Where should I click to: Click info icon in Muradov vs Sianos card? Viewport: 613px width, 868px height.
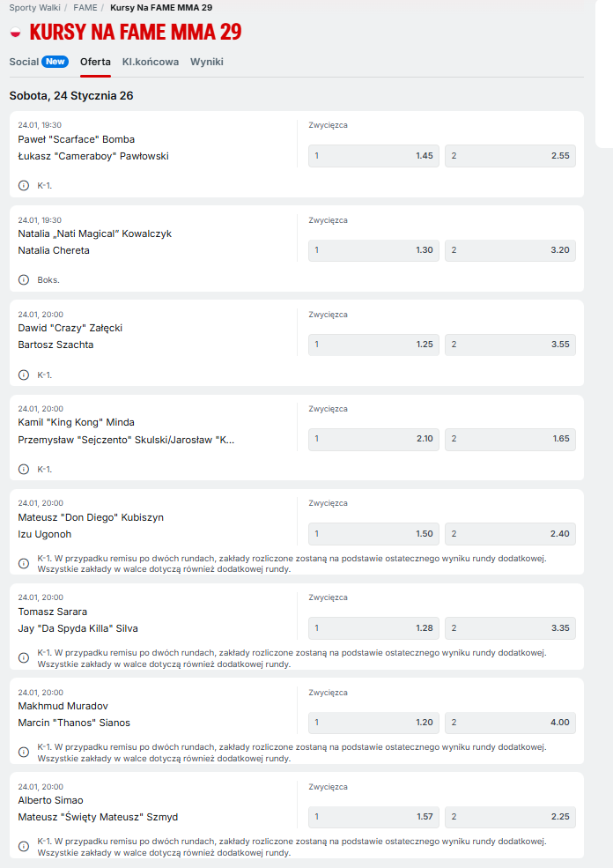(x=24, y=752)
